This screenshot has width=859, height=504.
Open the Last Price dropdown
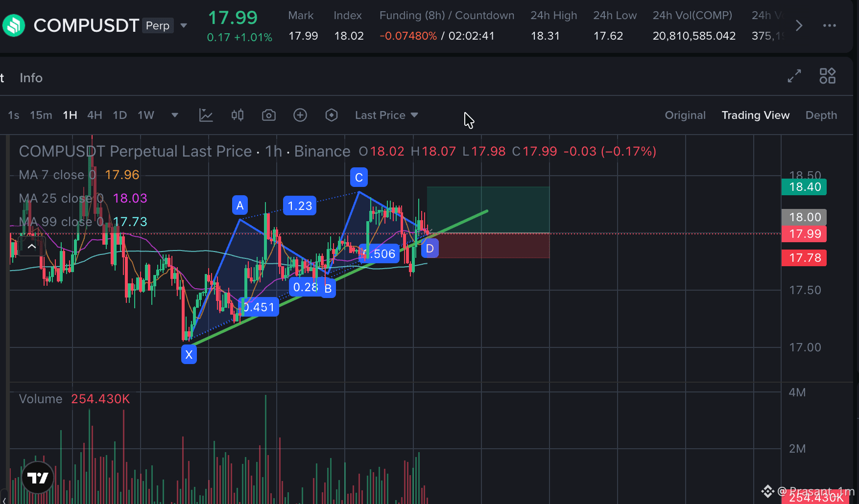(387, 115)
